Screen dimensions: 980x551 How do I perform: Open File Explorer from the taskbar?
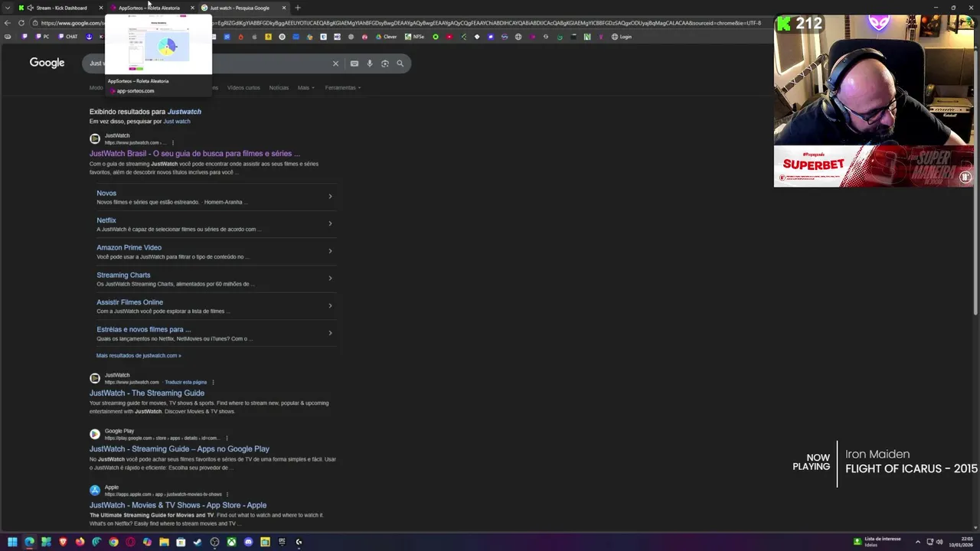(164, 542)
